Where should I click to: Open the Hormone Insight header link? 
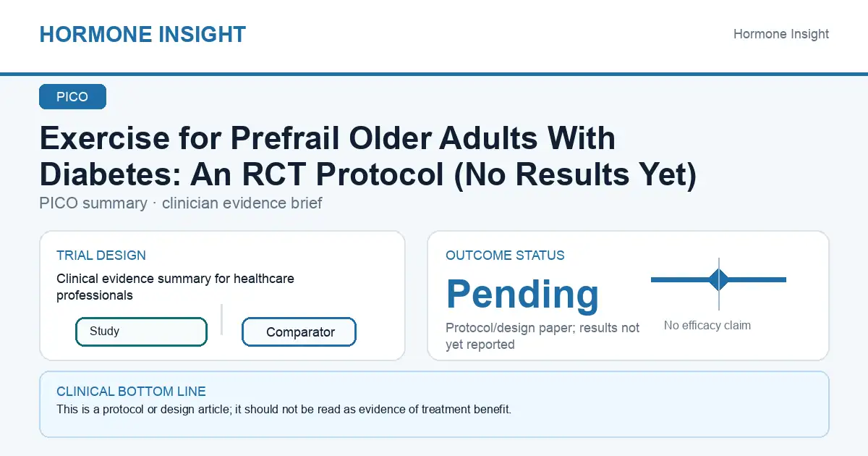[x=781, y=34]
